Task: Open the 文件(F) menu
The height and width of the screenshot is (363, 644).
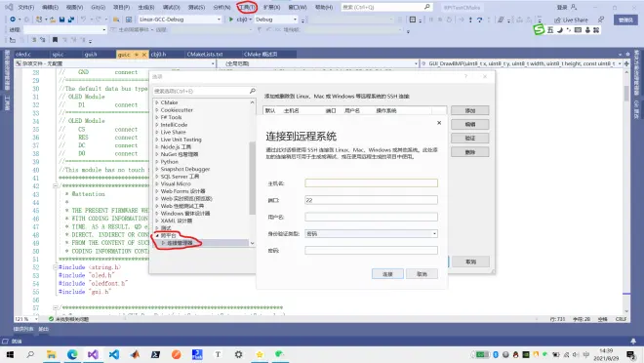Action: [25, 8]
